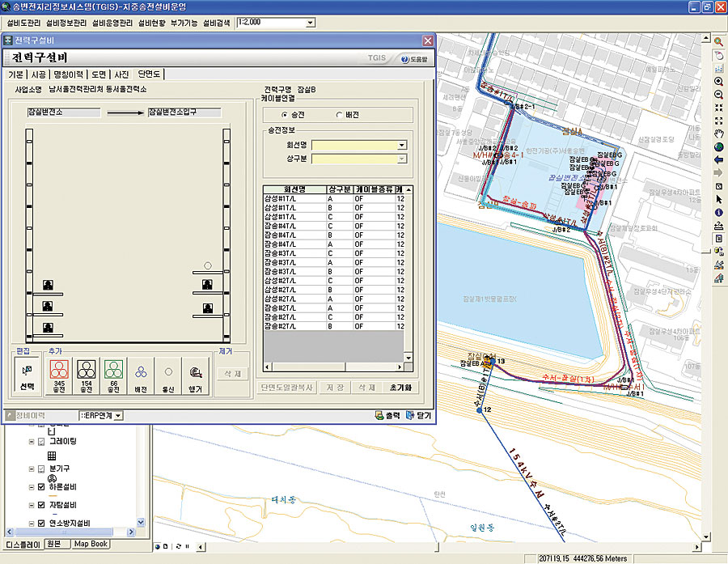Toggle 그레이팅 layer checkbox

pyautogui.click(x=41, y=441)
